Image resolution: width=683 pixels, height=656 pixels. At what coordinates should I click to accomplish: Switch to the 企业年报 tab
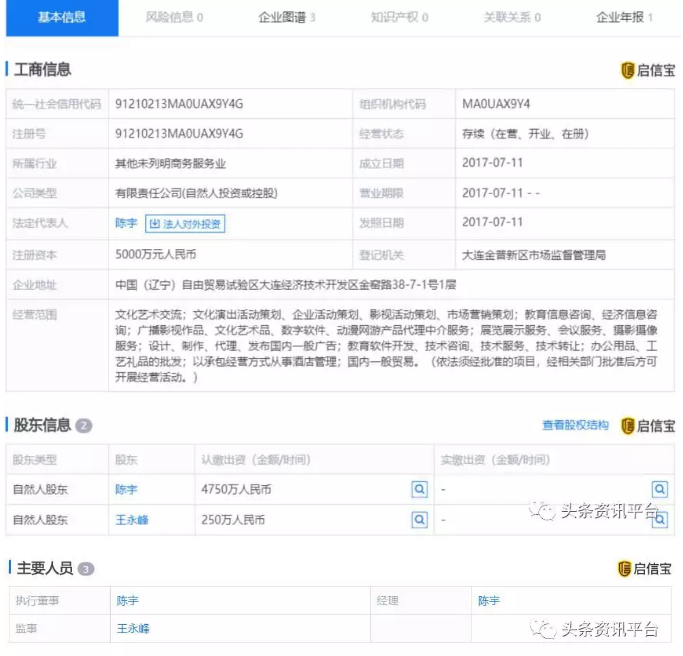pos(624,17)
